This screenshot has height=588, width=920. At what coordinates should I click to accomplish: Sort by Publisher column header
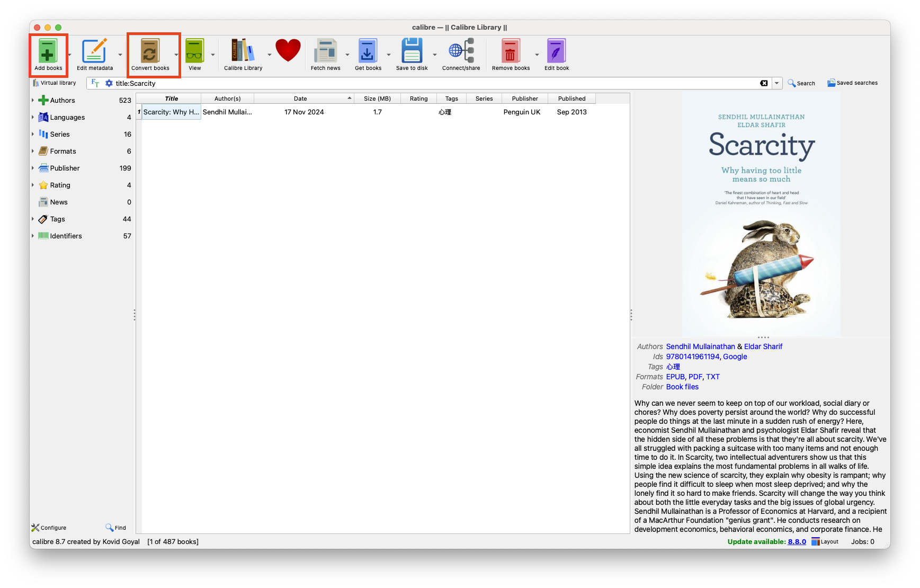[524, 99]
